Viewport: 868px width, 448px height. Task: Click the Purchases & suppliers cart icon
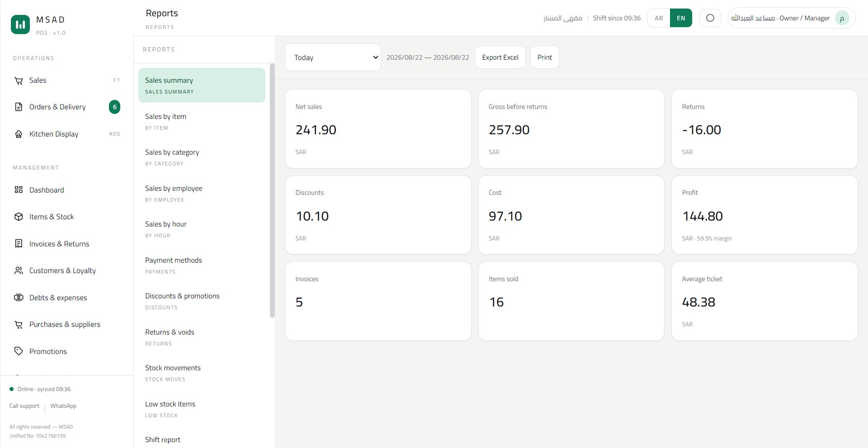19,324
